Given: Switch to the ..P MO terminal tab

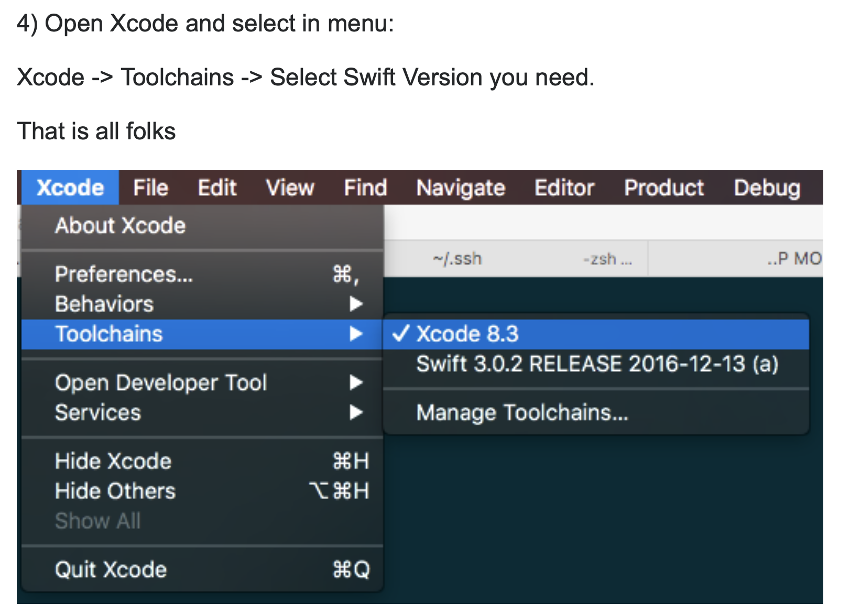Looking at the screenshot, I should pos(794,259).
